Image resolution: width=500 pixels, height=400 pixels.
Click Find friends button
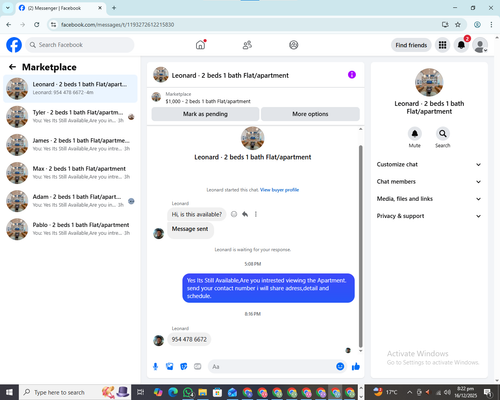(x=411, y=45)
